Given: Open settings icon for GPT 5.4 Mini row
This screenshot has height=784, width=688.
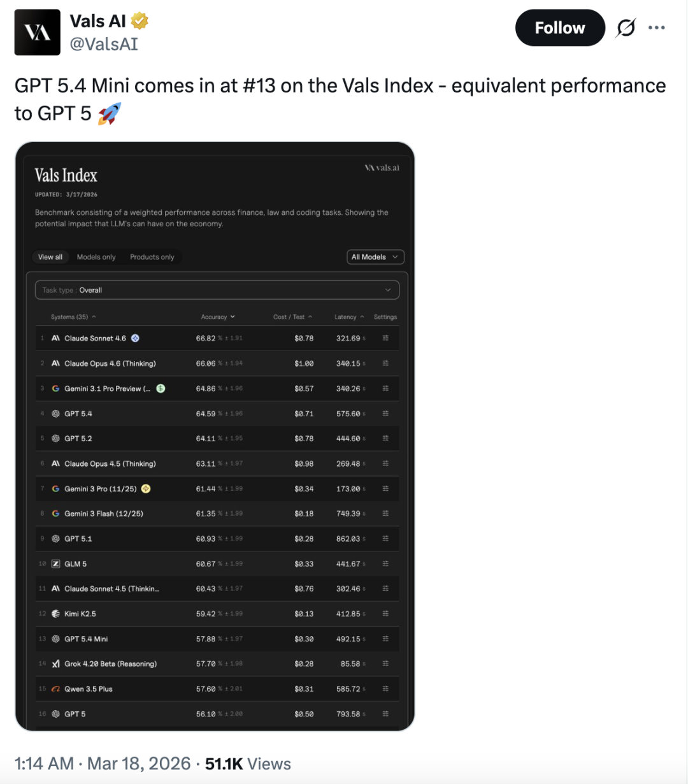Looking at the screenshot, I should pos(385,639).
